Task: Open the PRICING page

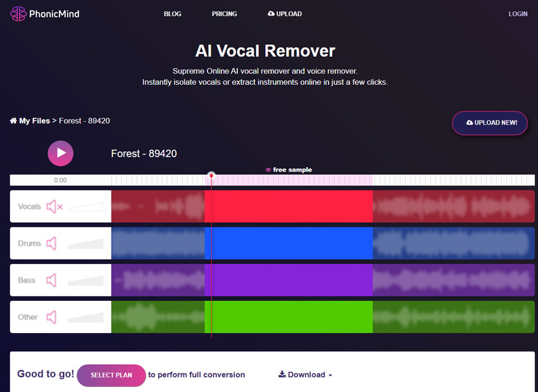Action: (x=225, y=14)
